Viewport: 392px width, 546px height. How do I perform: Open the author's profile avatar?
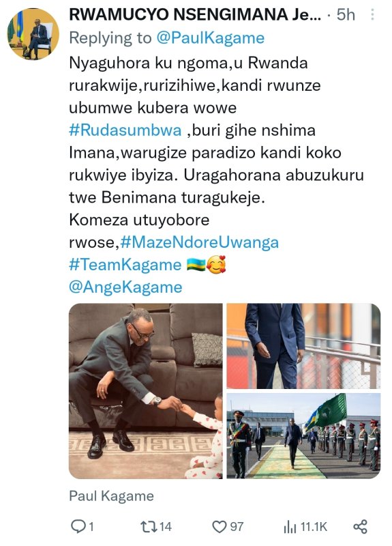pos(33,34)
